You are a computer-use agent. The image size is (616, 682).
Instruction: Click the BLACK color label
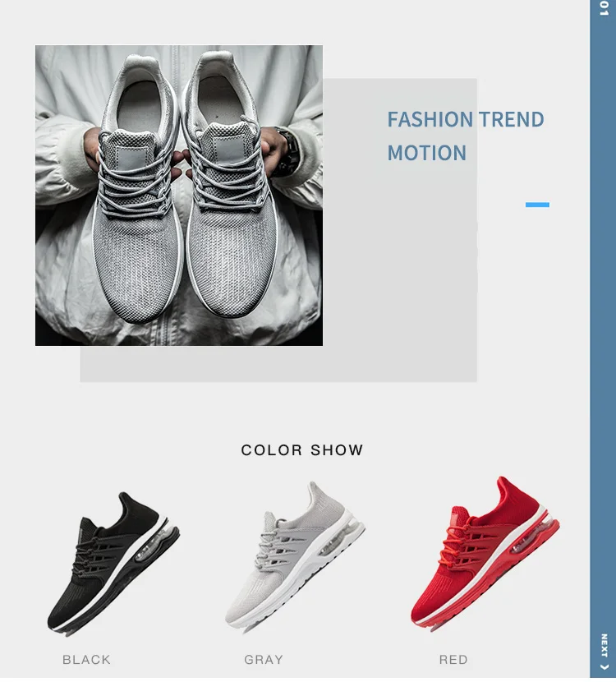[86, 659]
